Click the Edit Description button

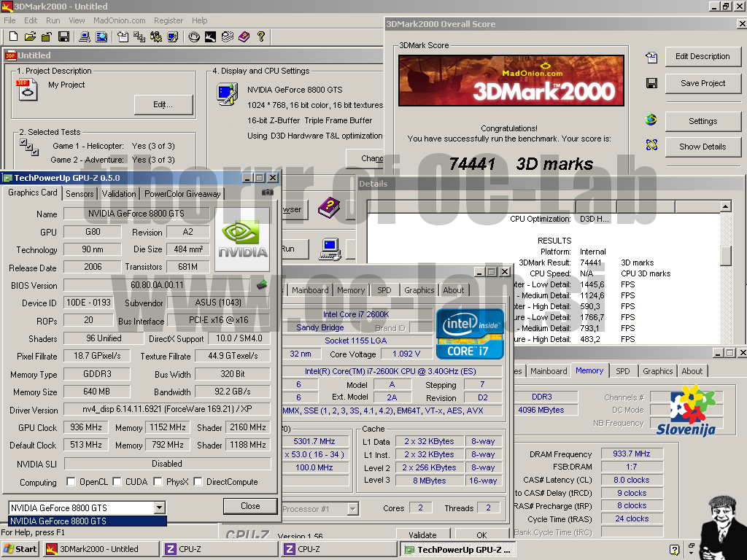703,56
